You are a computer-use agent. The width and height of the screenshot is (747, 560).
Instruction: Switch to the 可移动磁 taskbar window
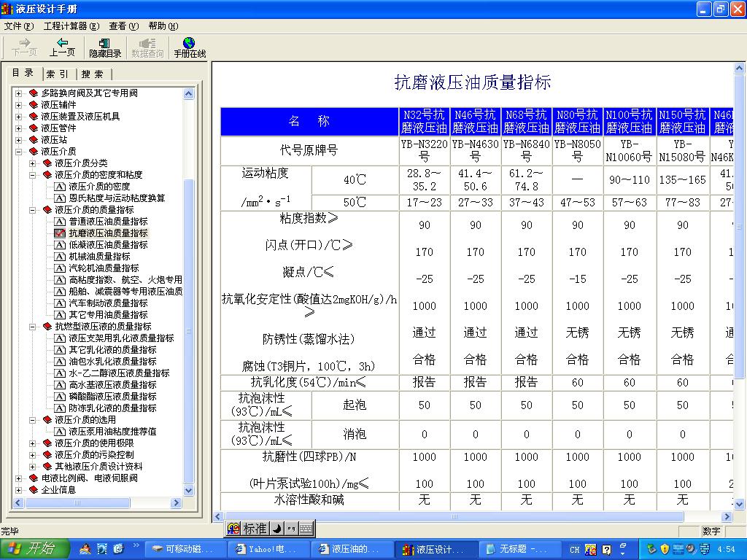pyautogui.click(x=185, y=549)
